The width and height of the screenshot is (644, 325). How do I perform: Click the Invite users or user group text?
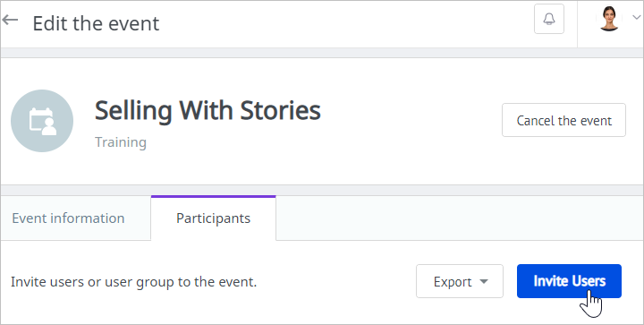click(x=133, y=282)
